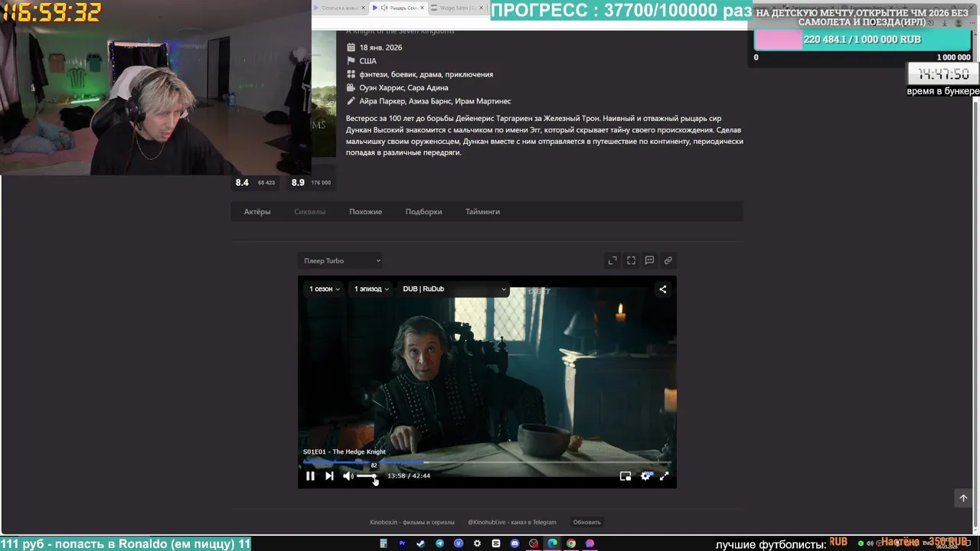Click the calendar icon by release date
Screen dimensions: 980x551
pos(351,47)
